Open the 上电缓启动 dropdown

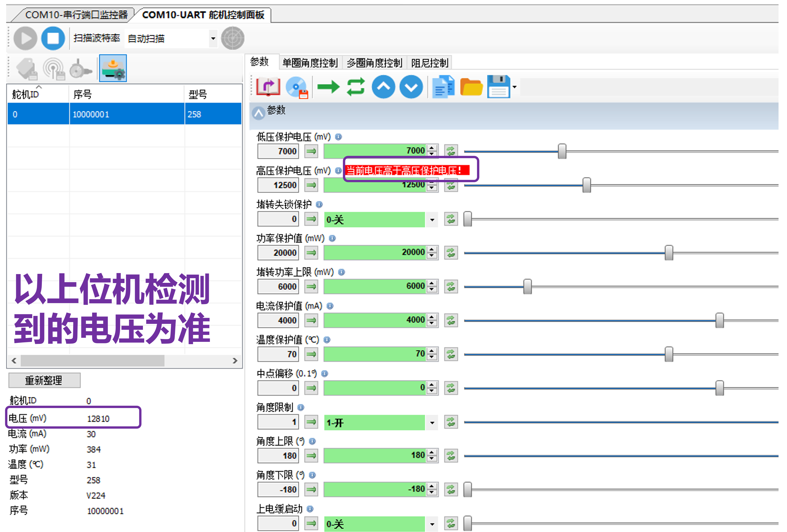coord(432,525)
